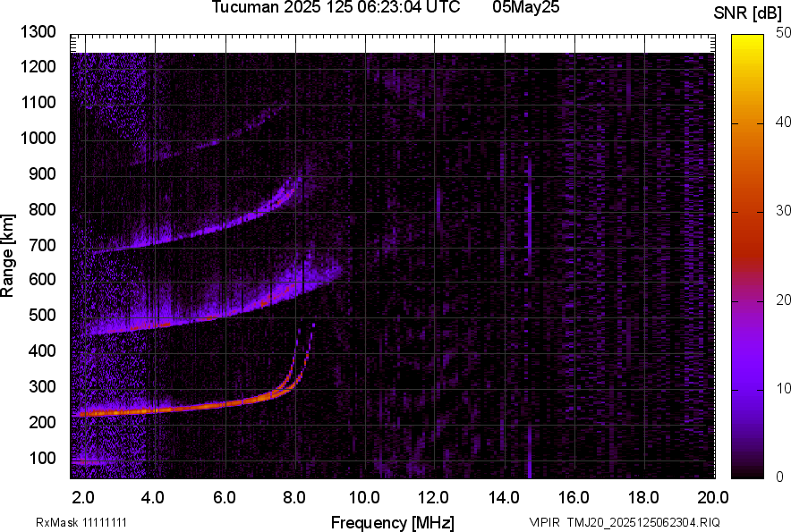Click the 'Range [km]' axis label

click(x=7, y=256)
